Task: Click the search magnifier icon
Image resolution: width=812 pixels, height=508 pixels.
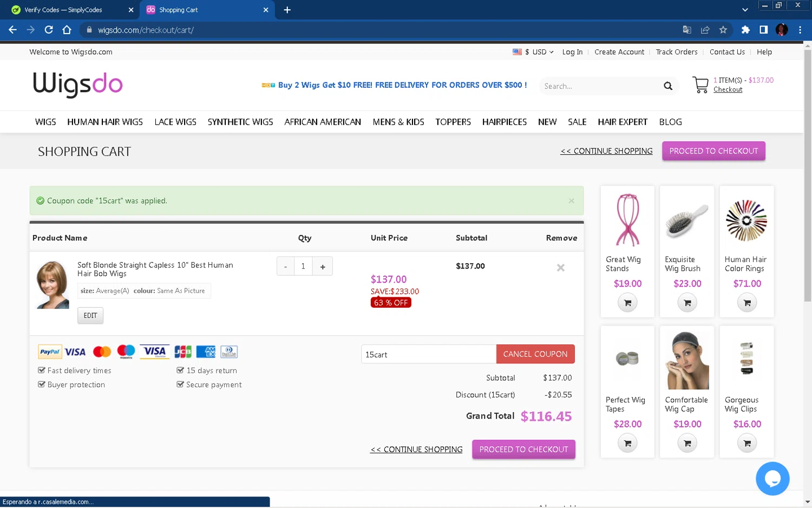Action: point(668,86)
